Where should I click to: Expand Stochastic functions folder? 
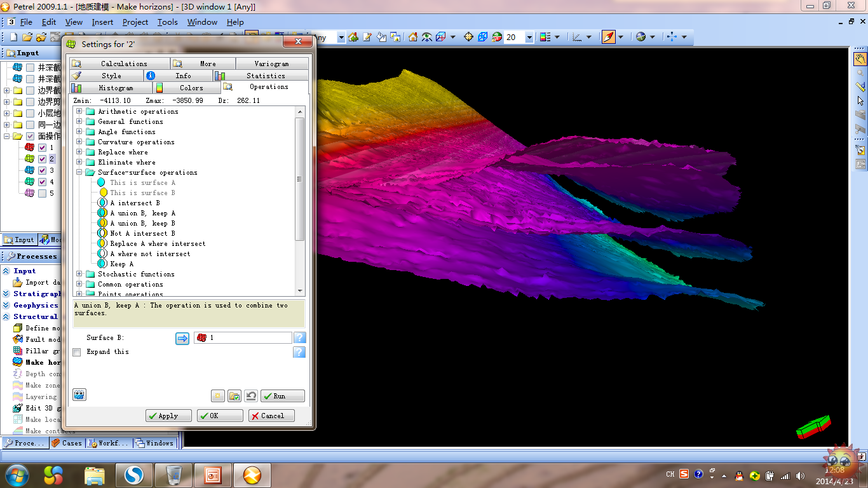coord(79,274)
